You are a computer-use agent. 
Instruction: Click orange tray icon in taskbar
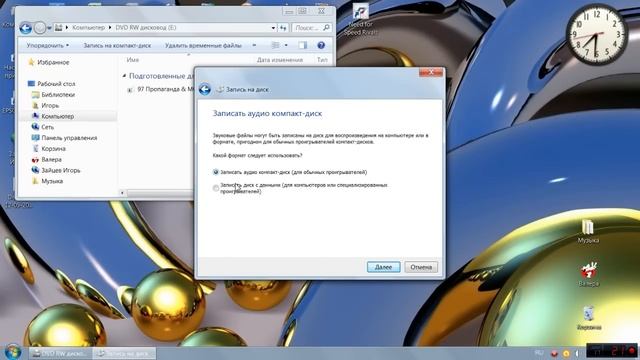[x=566, y=353]
